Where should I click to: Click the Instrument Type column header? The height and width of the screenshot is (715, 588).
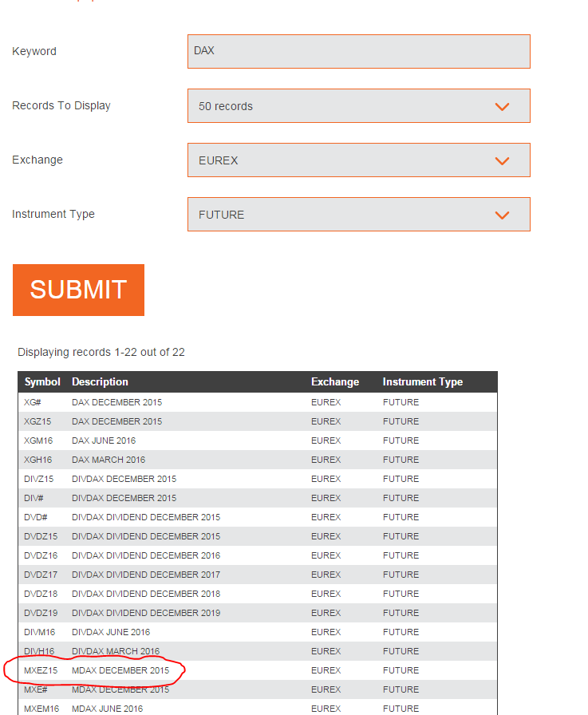[423, 382]
